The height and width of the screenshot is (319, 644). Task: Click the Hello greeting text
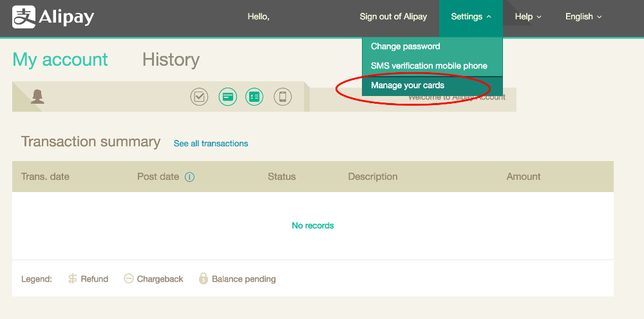258,17
